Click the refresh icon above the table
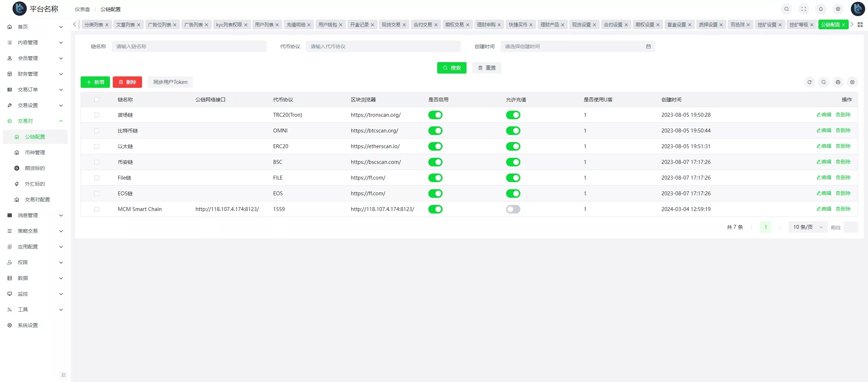 coord(809,82)
